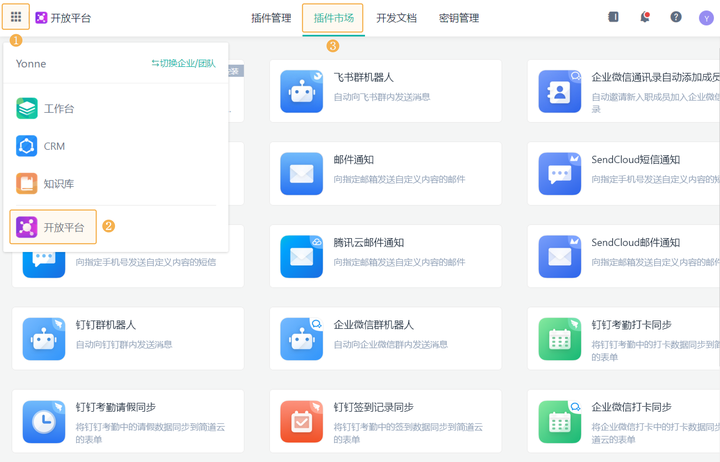Click the text 自动向钉钉群内发送消息
Screen dimensions: 720x462
[124, 344]
